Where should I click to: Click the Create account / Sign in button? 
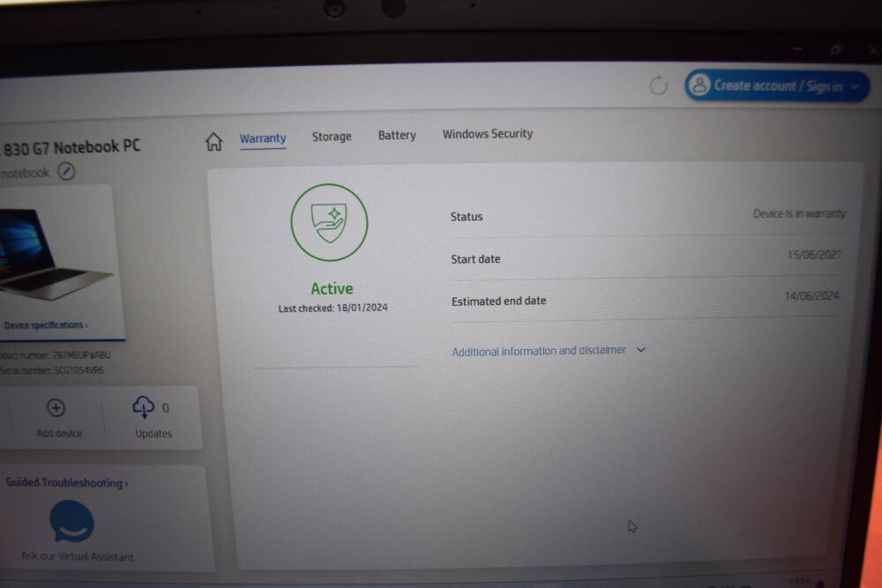pyautogui.click(x=777, y=86)
